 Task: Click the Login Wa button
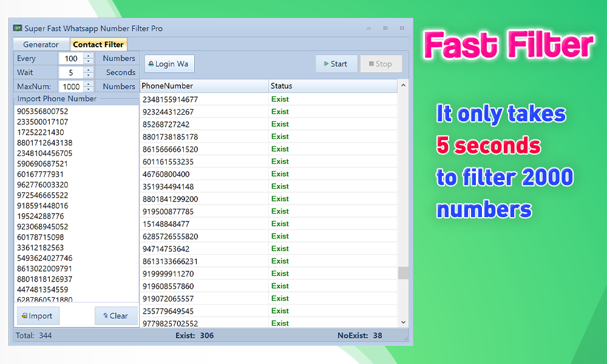169,63
